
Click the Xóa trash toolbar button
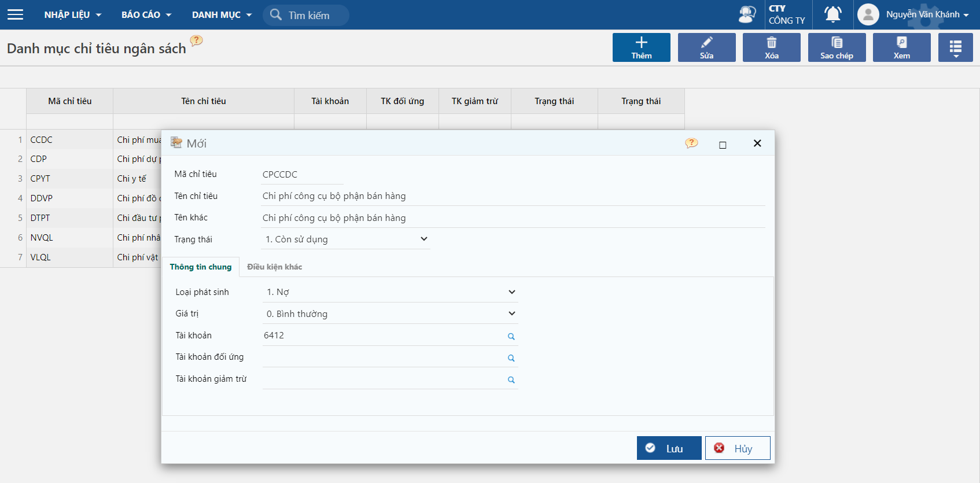point(771,47)
